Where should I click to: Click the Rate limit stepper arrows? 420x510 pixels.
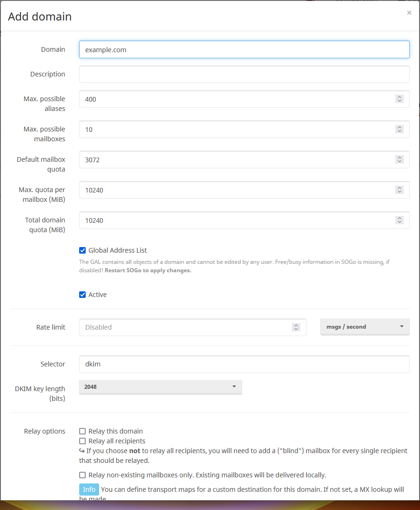coord(296,327)
